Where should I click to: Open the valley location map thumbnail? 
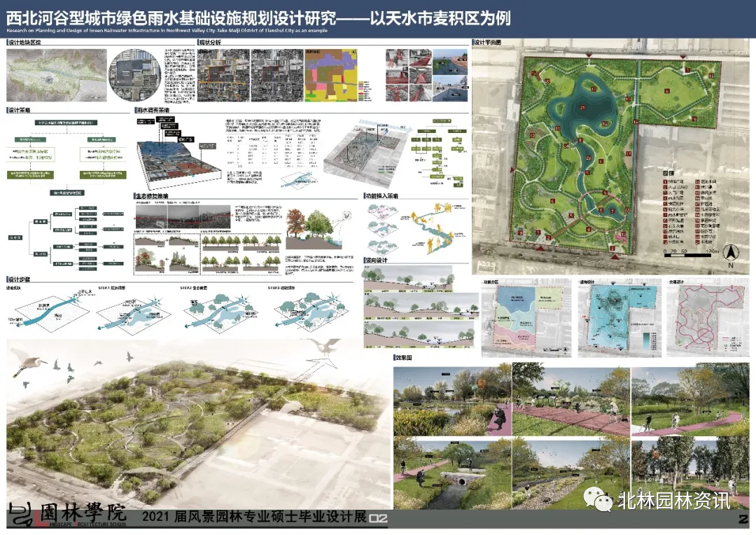(57, 75)
